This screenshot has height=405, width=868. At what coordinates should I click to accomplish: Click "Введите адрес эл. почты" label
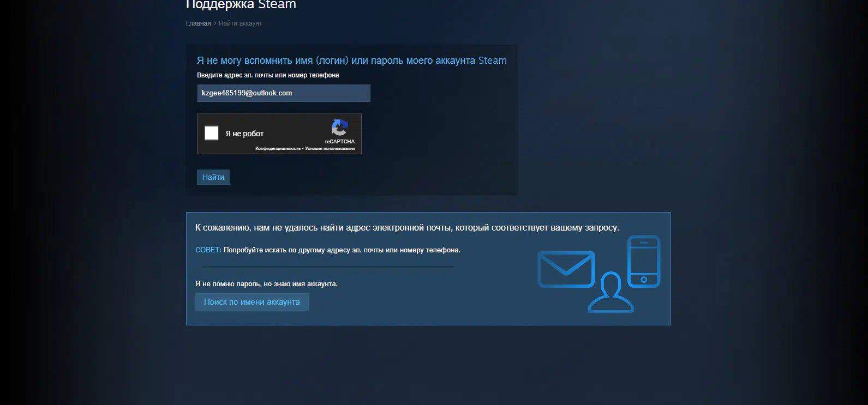pyautogui.click(x=268, y=75)
